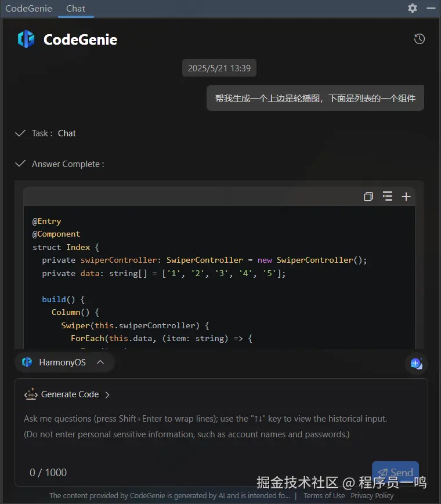Click the '0 / 1000' character counter
Viewport: 441px width, 504px height.
click(x=48, y=473)
